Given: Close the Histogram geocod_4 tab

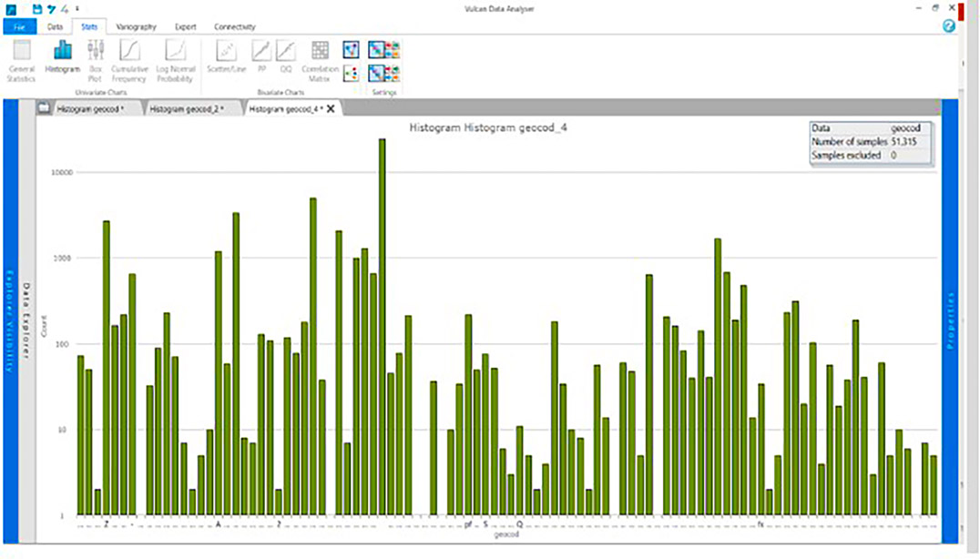Looking at the screenshot, I should [331, 108].
